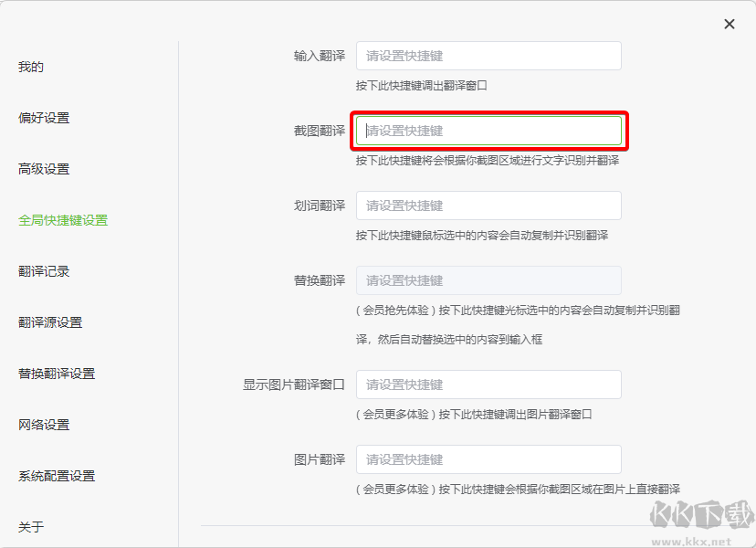This screenshot has height=548, width=756.
Task: Focus the 图片翻译 shortcut input
Action: click(x=488, y=459)
